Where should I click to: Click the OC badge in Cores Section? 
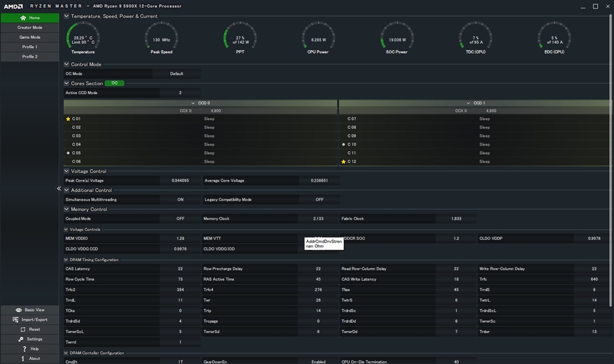pos(114,83)
